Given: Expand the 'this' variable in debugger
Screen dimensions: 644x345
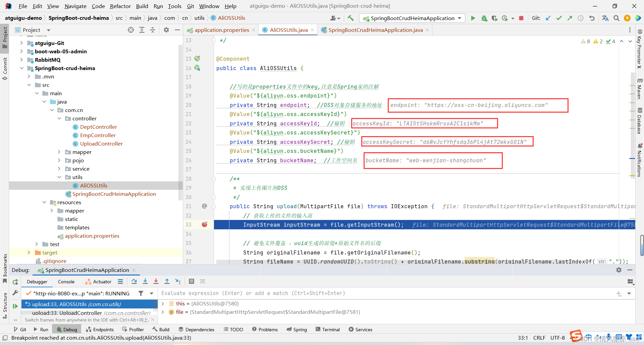Looking at the screenshot, I should (163, 303).
